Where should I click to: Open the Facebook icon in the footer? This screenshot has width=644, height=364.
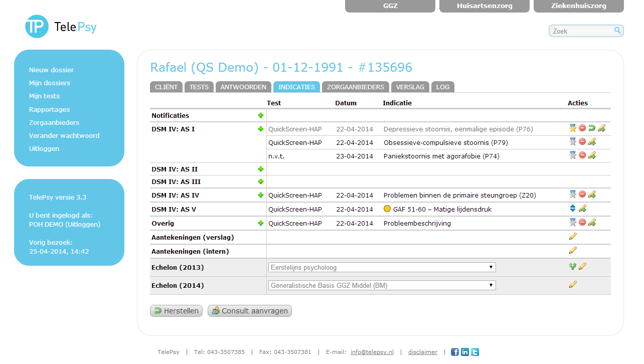click(455, 352)
